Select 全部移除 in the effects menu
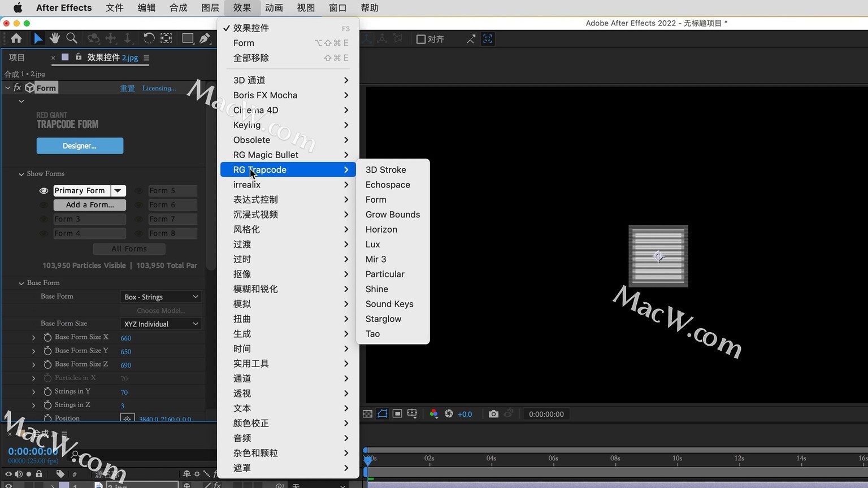Viewport: 868px width, 488px height. coord(288,58)
